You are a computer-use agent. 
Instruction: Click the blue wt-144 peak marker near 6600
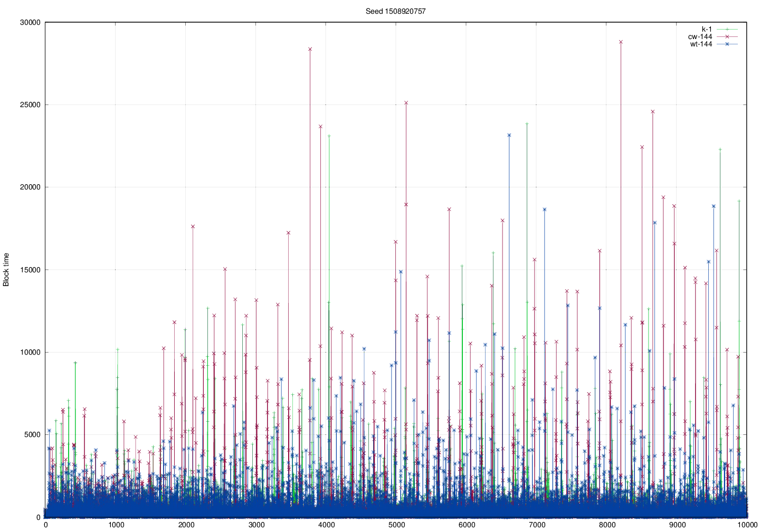(509, 135)
